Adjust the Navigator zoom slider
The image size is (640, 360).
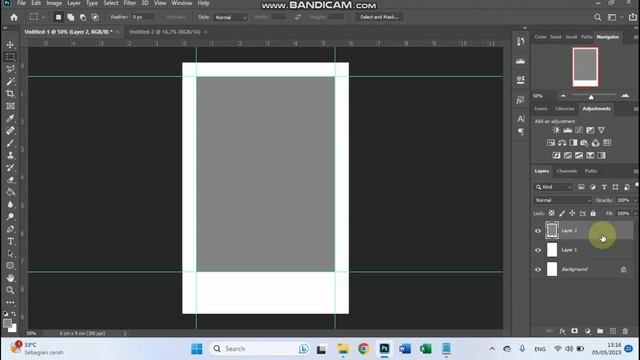(x=591, y=96)
